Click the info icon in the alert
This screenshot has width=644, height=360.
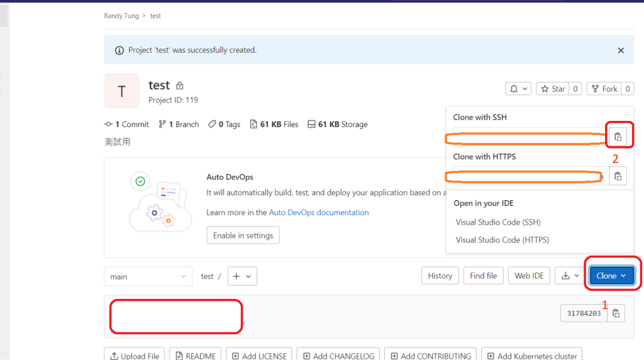(x=119, y=50)
